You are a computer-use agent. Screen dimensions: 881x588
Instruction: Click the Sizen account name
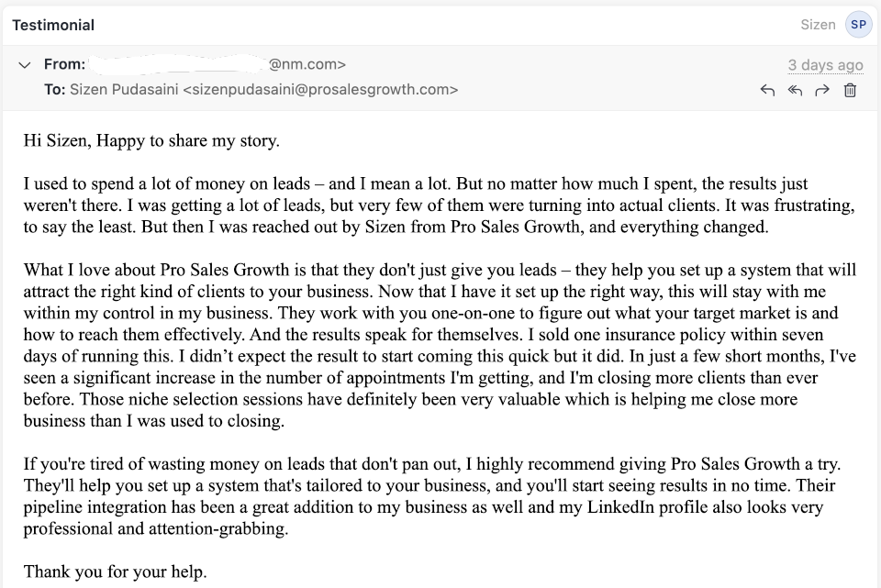click(818, 25)
